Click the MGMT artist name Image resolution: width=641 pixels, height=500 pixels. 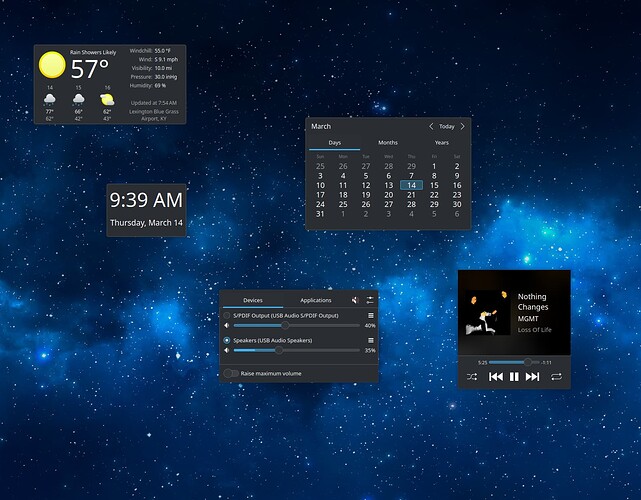[x=528, y=318]
